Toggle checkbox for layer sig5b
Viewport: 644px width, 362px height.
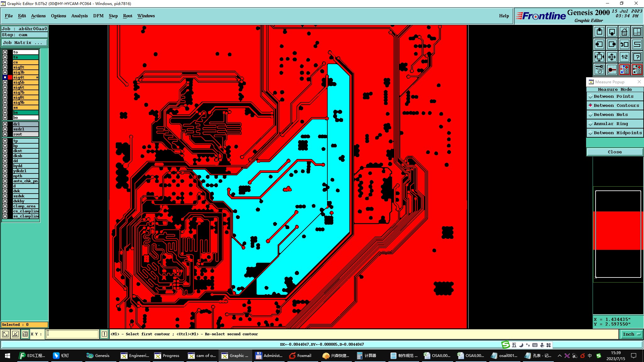5,82
